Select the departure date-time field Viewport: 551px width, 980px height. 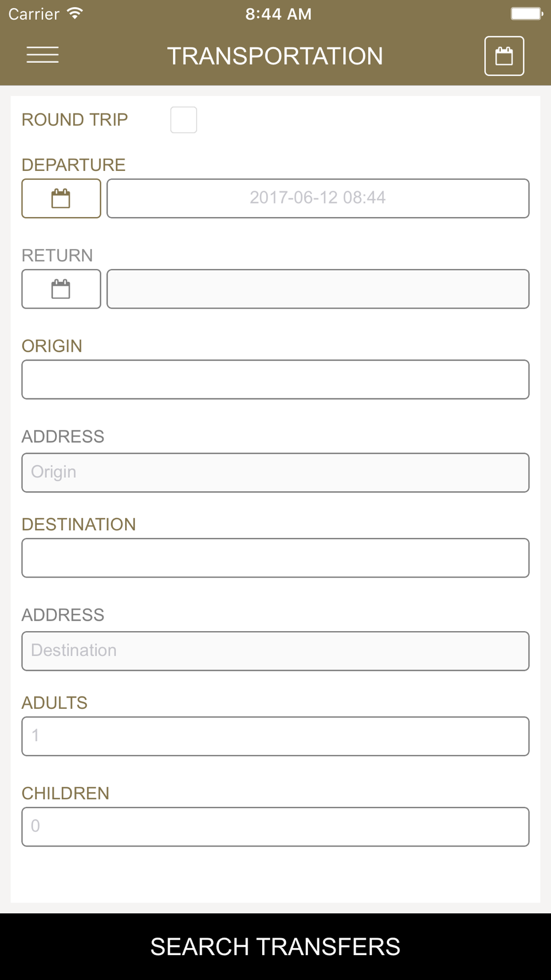pyautogui.click(x=318, y=198)
